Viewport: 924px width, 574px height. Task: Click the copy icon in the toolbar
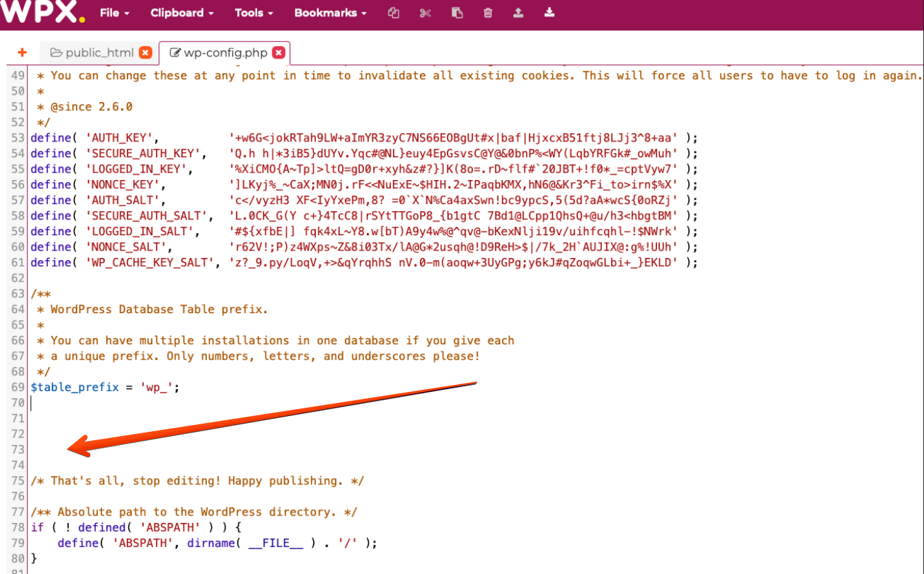394,12
